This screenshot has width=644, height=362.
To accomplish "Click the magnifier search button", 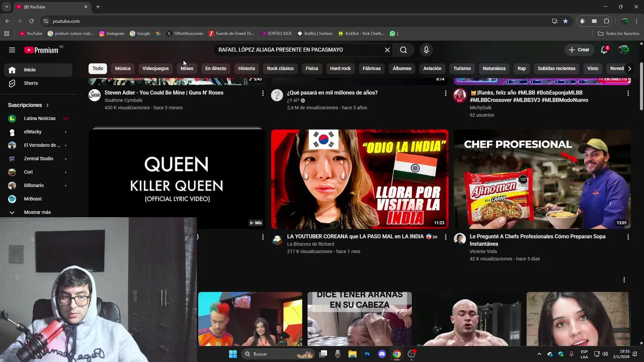I will click(404, 50).
